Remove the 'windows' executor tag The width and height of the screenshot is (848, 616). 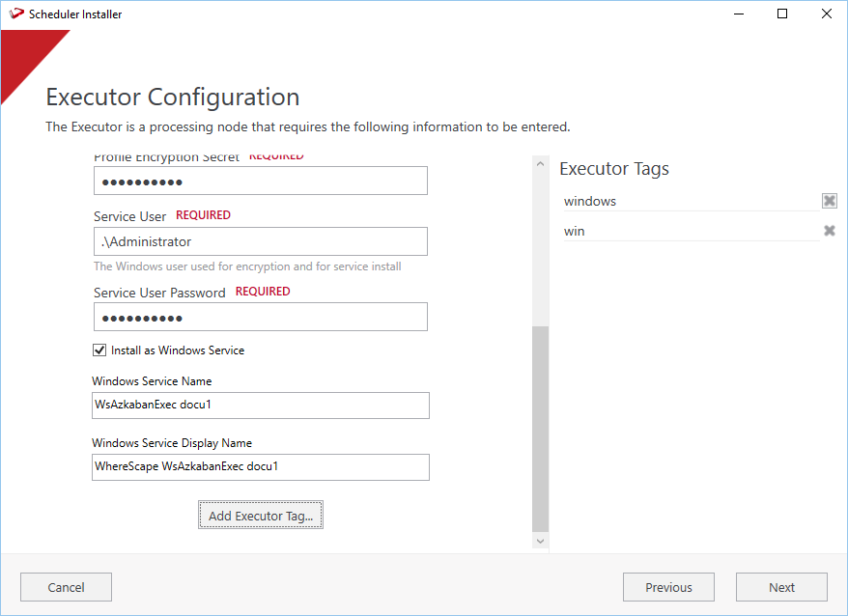[829, 201]
